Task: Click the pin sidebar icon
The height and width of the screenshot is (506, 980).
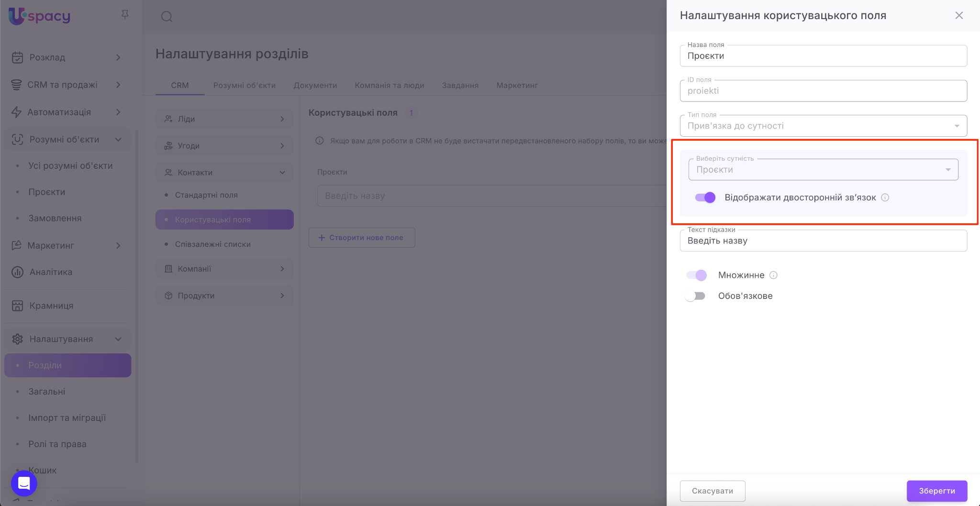Action: (x=125, y=15)
